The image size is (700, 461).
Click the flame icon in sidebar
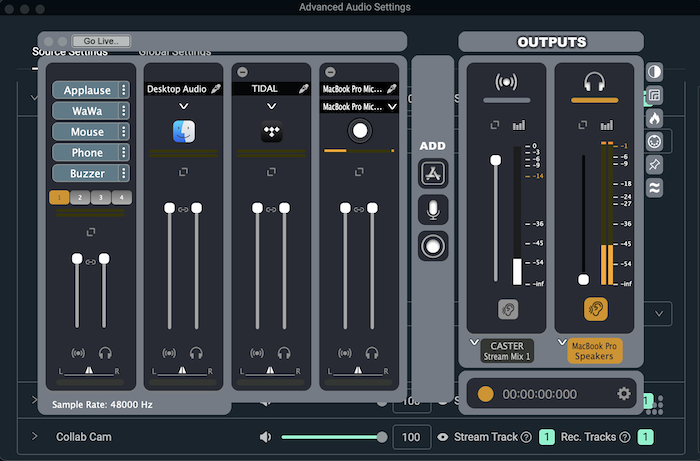tap(654, 118)
